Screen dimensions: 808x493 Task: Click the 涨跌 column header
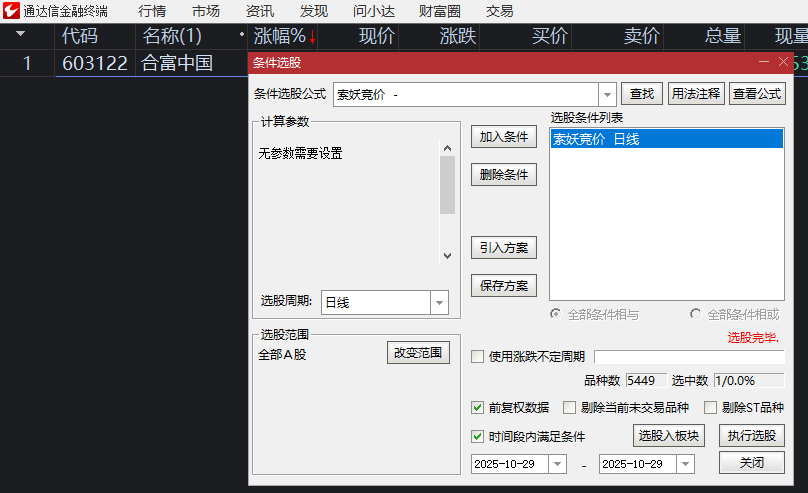pos(458,36)
